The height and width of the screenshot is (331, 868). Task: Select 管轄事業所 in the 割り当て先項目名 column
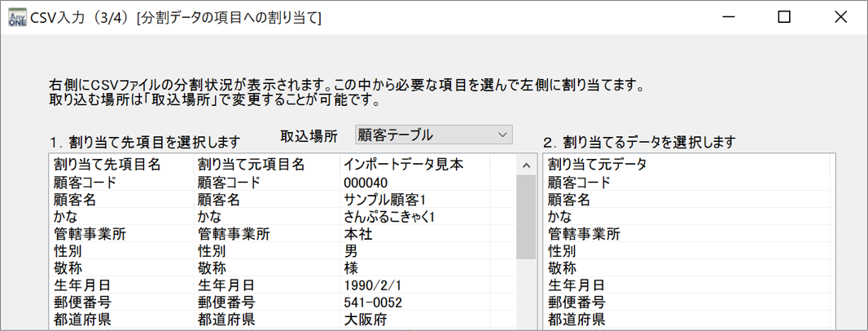point(90,234)
